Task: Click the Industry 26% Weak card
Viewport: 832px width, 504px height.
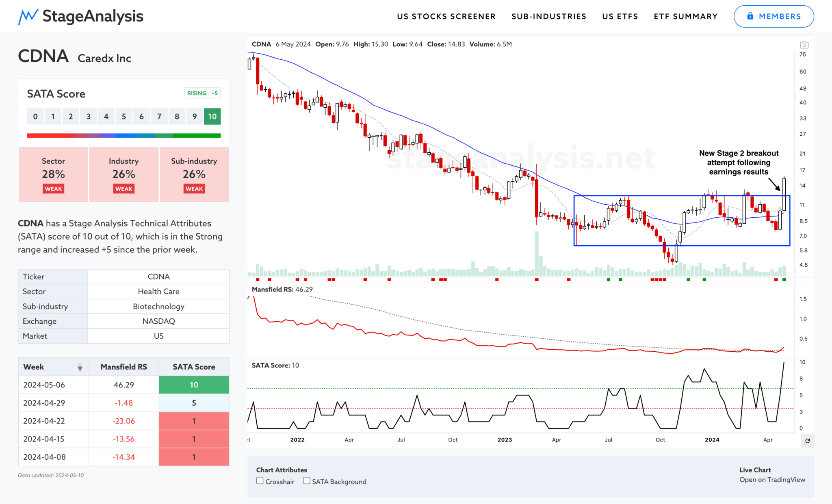Action: tap(123, 174)
